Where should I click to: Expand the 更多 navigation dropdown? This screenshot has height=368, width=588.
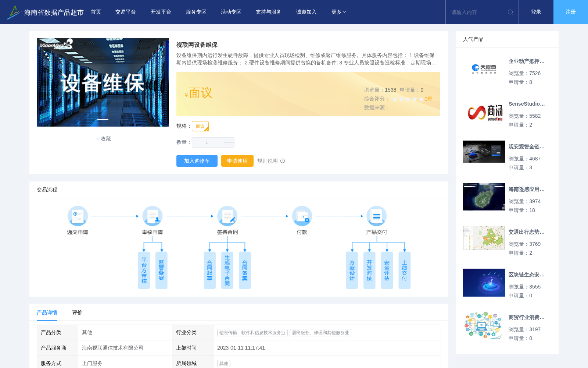tap(339, 12)
